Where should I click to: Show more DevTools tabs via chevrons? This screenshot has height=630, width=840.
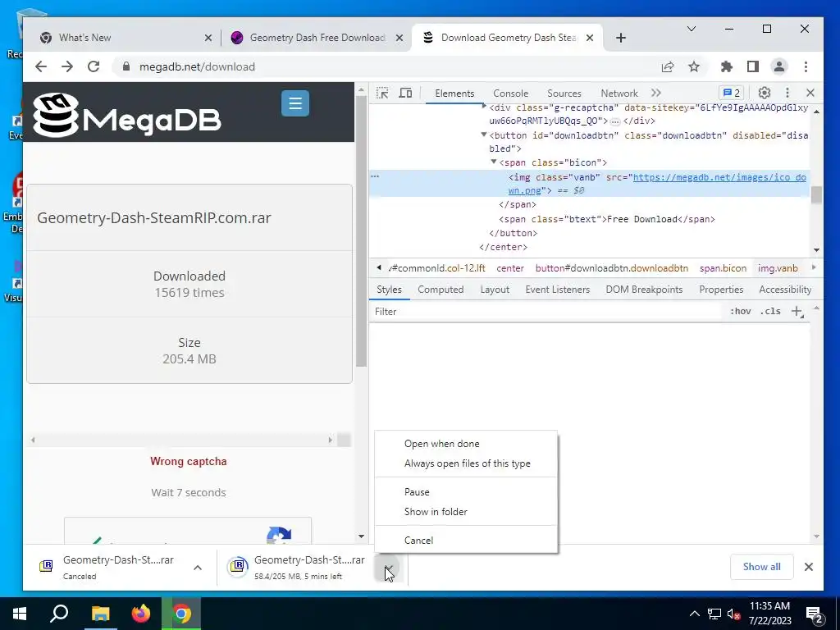(x=656, y=93)
